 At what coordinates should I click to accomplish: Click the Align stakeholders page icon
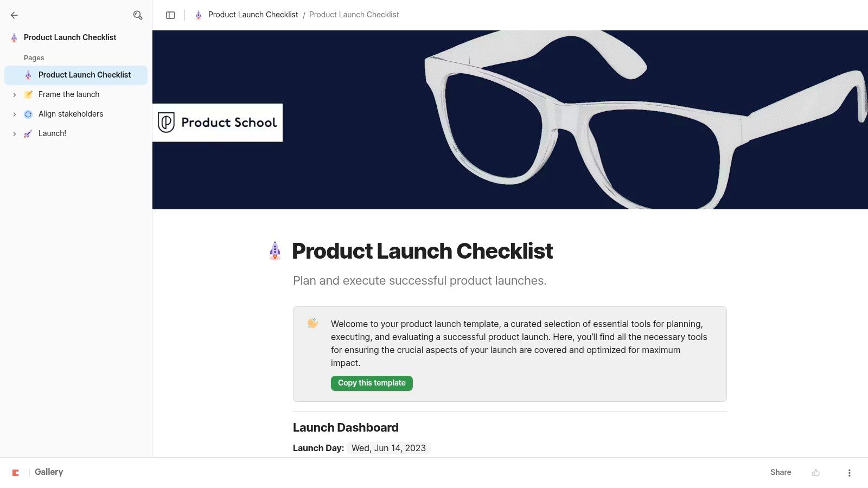tap(28, 114)
